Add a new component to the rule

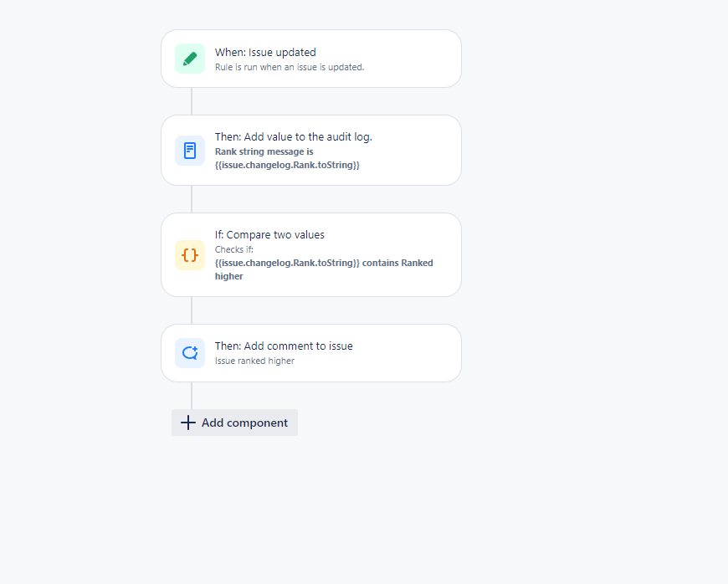pyautogui.click(x=234, y=423)
